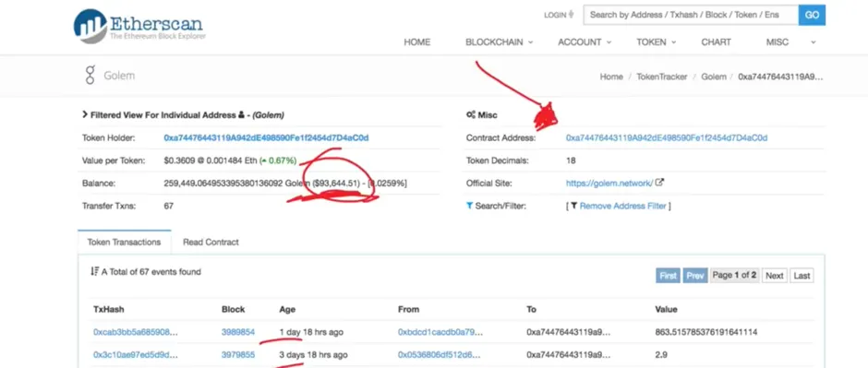Switch to the Read Contract tab

pos(211,242)
